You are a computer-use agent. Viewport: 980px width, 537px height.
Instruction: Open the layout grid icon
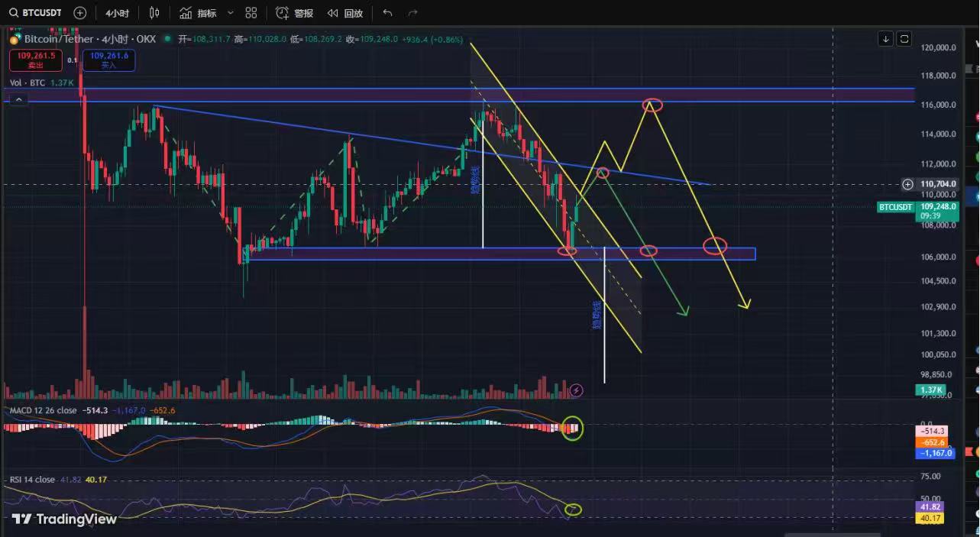tap(251, 13)
